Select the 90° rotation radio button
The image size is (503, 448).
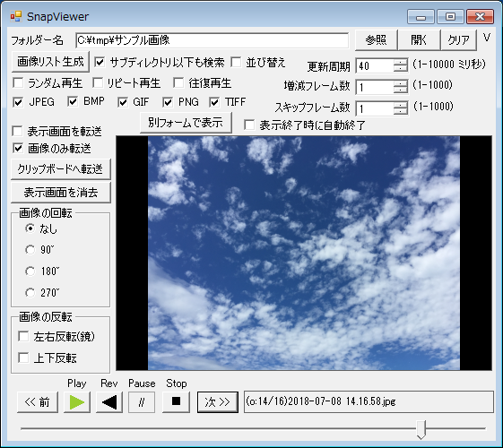(30, 250)
